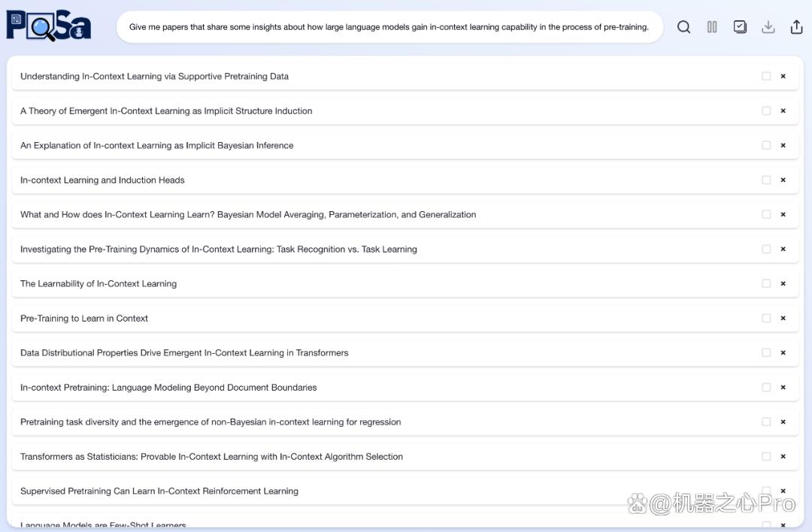This screenshot has height=532, width=812.
Task: Click the download icon in header
Action: click(x=768, y=27)
